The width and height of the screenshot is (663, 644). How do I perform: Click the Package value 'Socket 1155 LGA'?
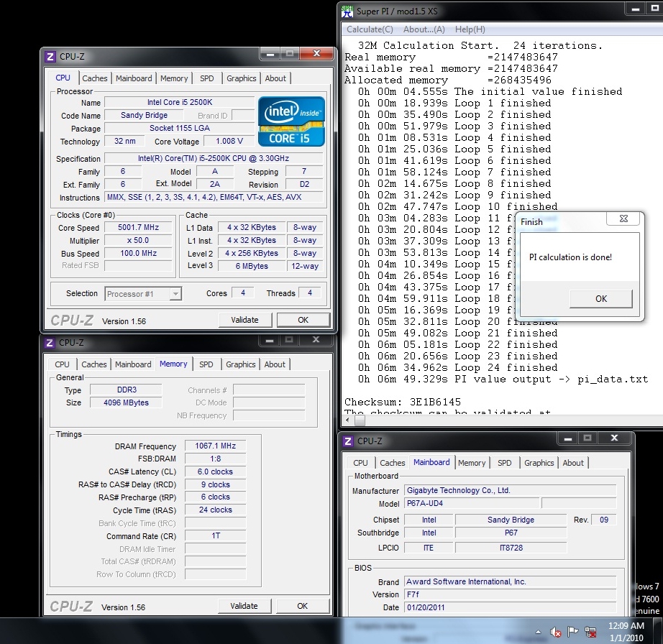tap(180, 128)
